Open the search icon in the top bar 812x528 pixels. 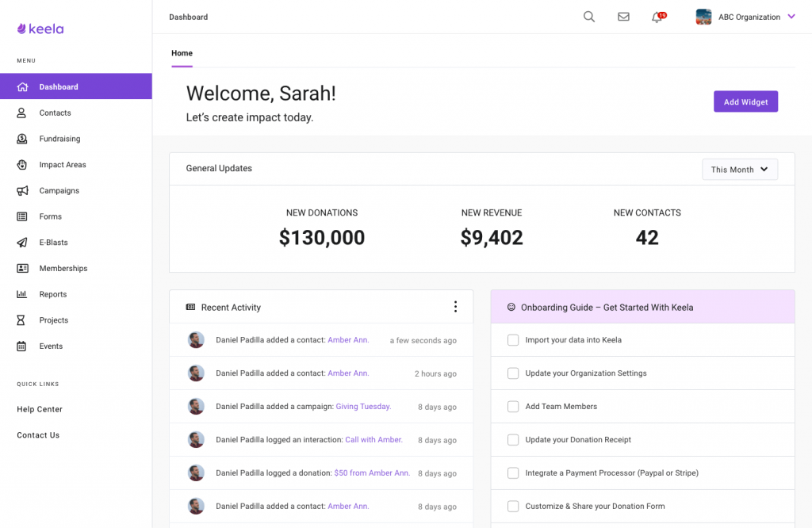(588, 16)
